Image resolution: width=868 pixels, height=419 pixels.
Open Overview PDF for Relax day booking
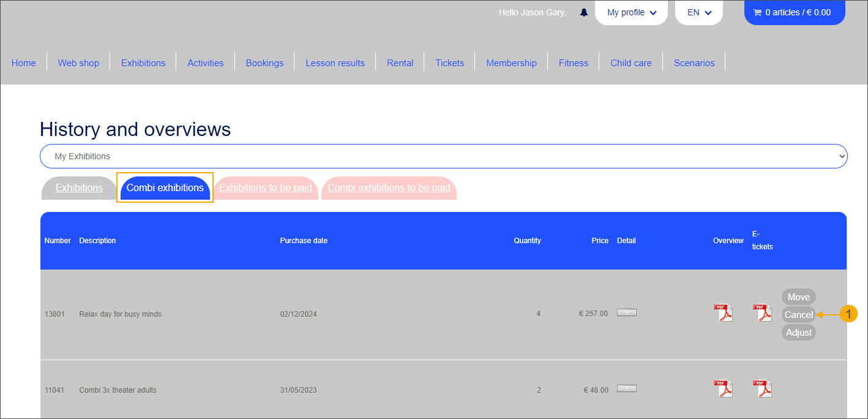(723, 313)
